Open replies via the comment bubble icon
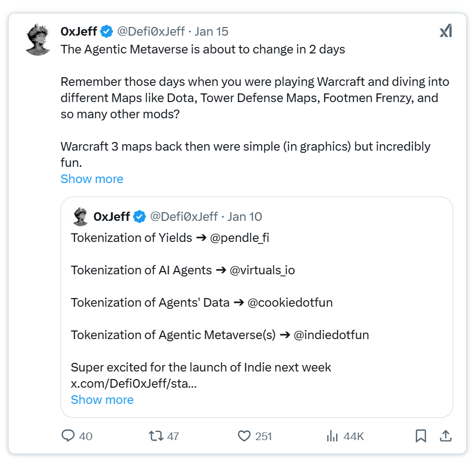Image resolution: width=476 pixels, height=466 pixels. pos(68,436)
